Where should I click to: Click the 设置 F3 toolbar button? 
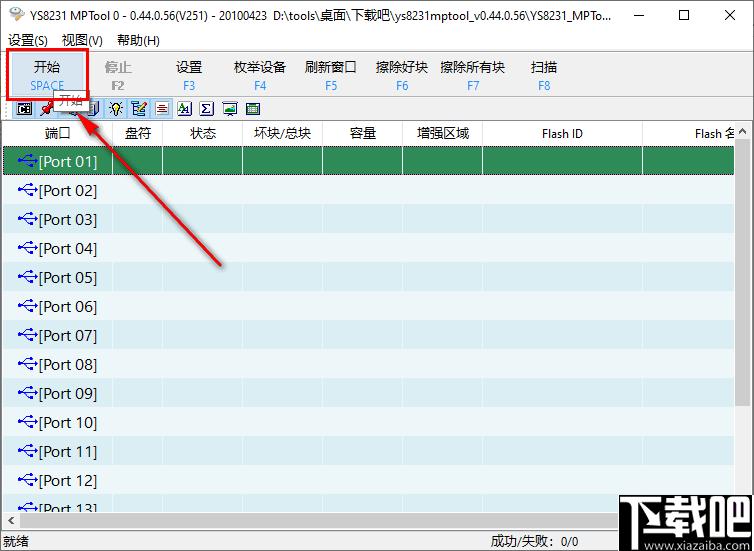pos(189,75)
